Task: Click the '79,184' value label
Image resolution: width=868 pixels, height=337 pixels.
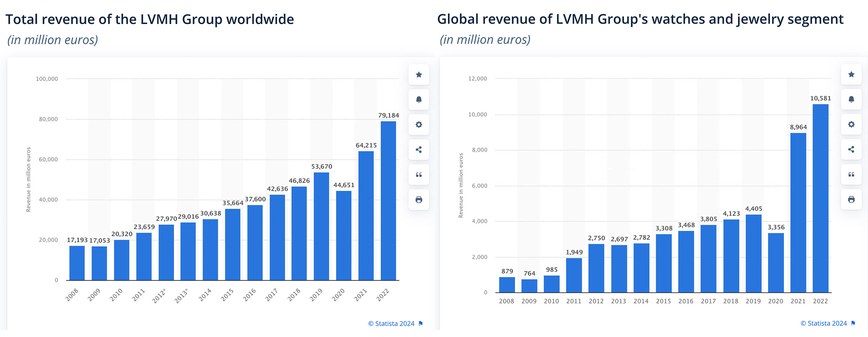Action: pos(388,115)
